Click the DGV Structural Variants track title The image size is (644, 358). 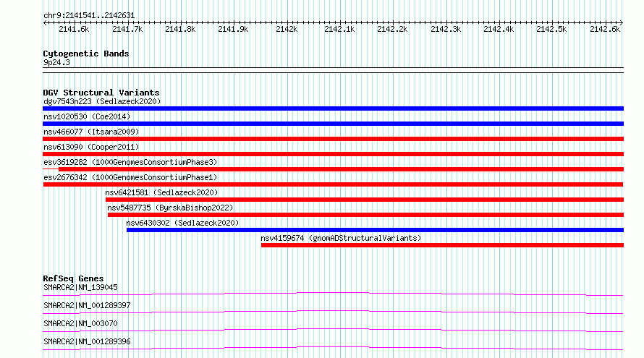pyautogui.click(x=101, y=93)
